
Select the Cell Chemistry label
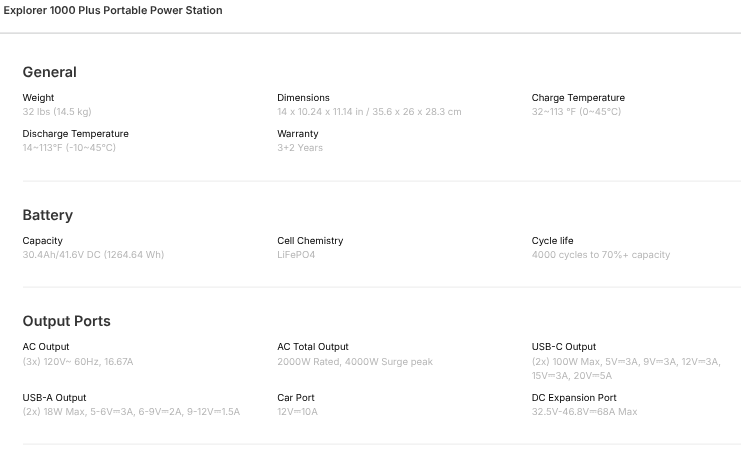pos(310,241)
